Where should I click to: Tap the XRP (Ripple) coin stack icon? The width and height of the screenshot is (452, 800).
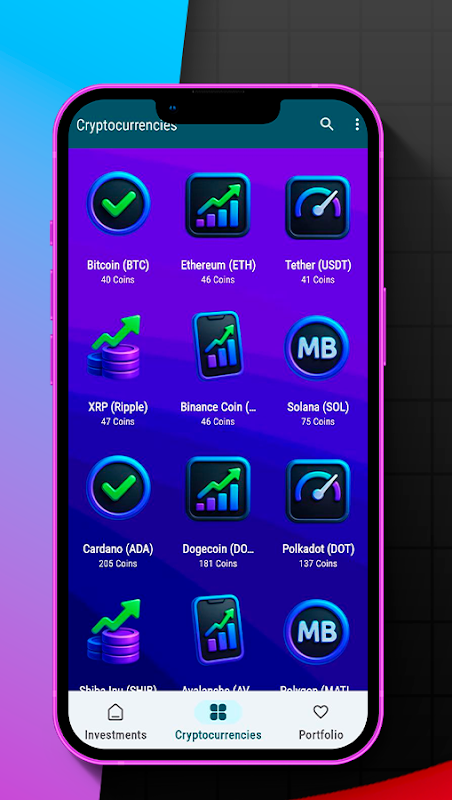point(115,347)
